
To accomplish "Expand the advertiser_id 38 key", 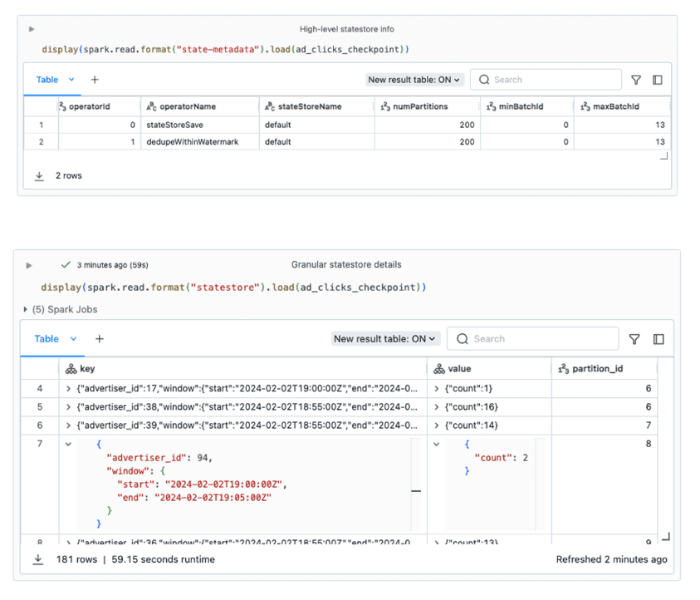I will [x=68, y=407].
